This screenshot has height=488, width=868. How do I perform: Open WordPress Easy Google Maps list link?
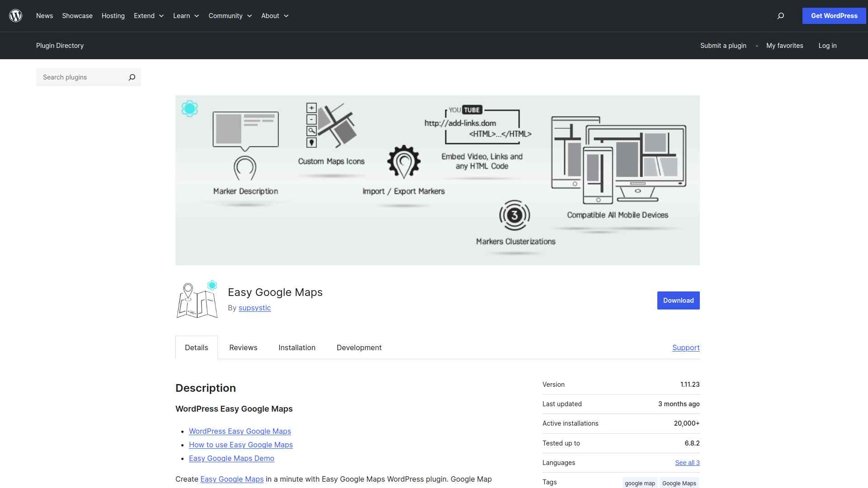tap(240, 431)
